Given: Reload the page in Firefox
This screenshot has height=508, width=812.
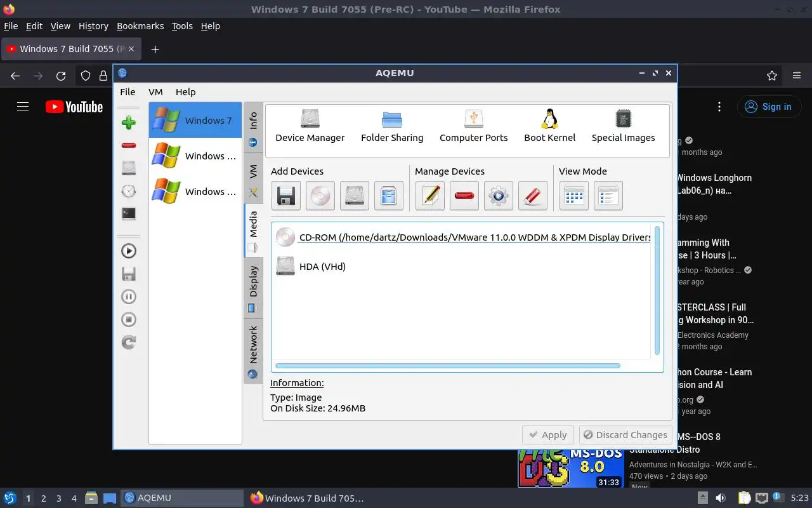Looking at the screenshot, I should point(61,76).
